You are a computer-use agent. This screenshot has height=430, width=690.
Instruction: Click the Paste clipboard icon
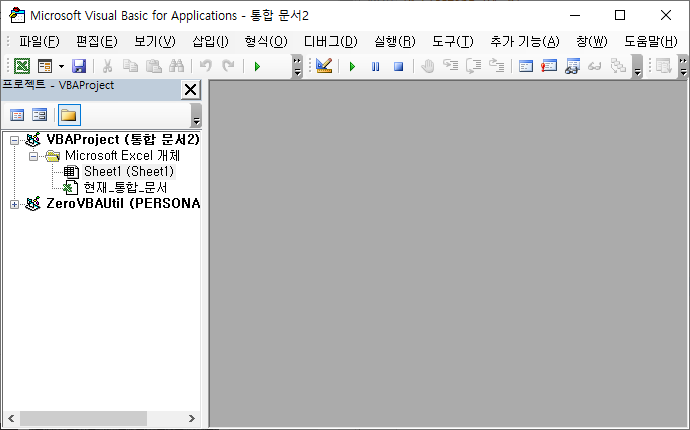point(154,66)
